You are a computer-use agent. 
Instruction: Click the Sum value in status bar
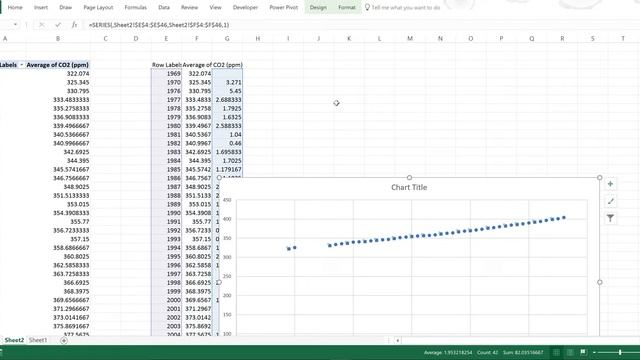(x=523, y=352)
